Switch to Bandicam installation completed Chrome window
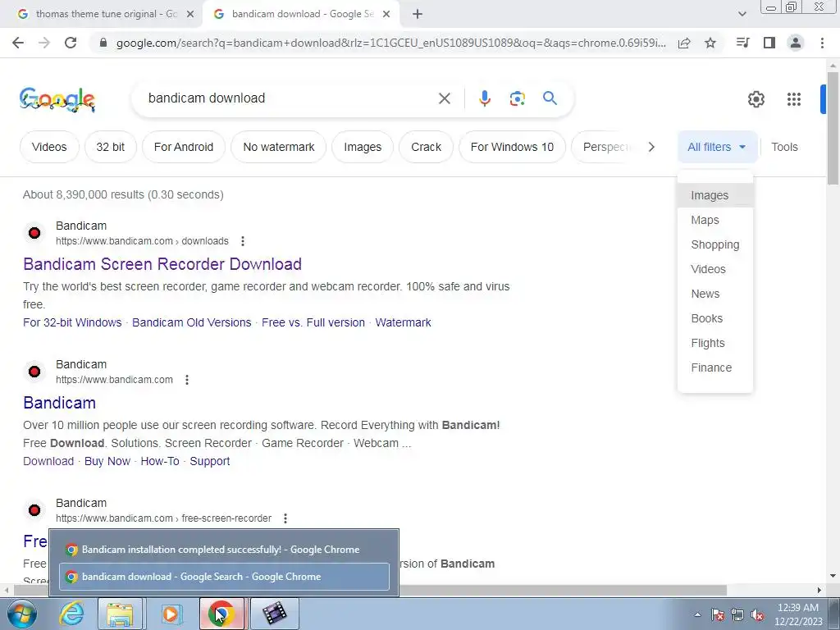840x630 pixels. coord(224,550)
